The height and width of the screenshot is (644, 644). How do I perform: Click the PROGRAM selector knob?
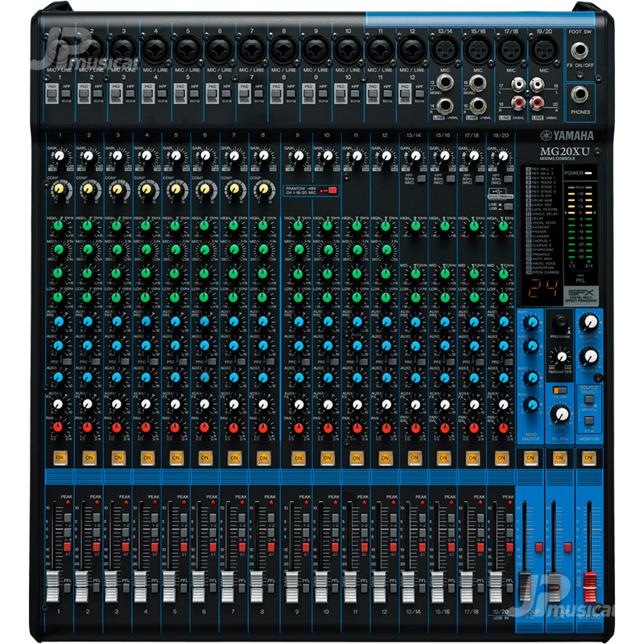[x=559, y=321]
